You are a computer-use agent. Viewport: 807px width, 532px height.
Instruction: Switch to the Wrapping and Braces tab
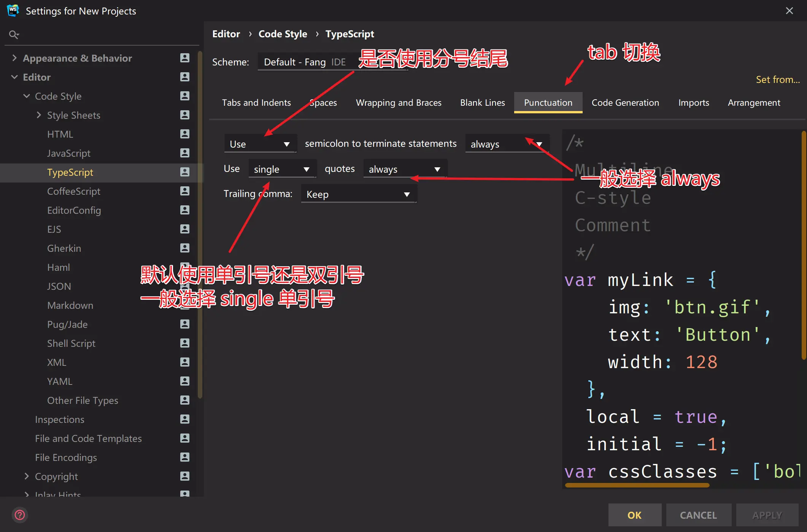click(x=399, y=103)
